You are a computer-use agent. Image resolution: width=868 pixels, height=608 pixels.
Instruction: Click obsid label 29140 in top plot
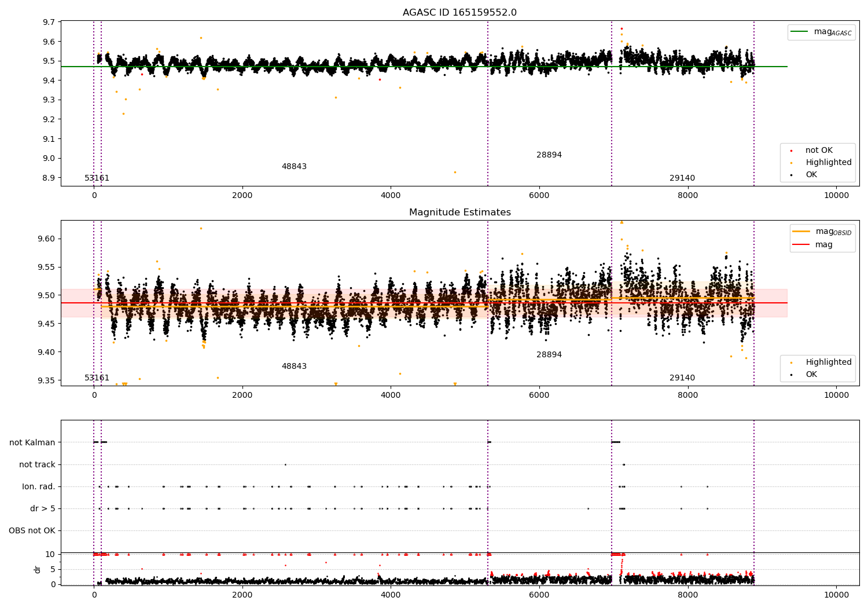click(x=682, y=178)
